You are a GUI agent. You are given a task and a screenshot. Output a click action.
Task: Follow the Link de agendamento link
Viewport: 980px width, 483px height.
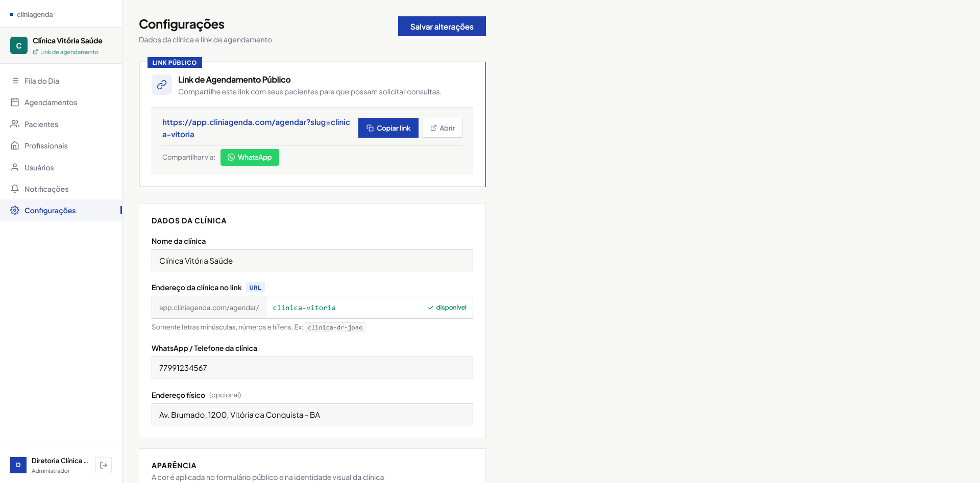(x=69, y=52)
